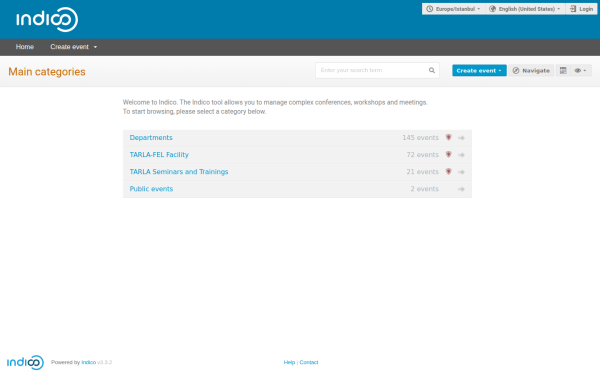Click the Indico logo in the header
Image resolution: width=600 pixels, height=375 pixels.
click(x=47, y=19)
